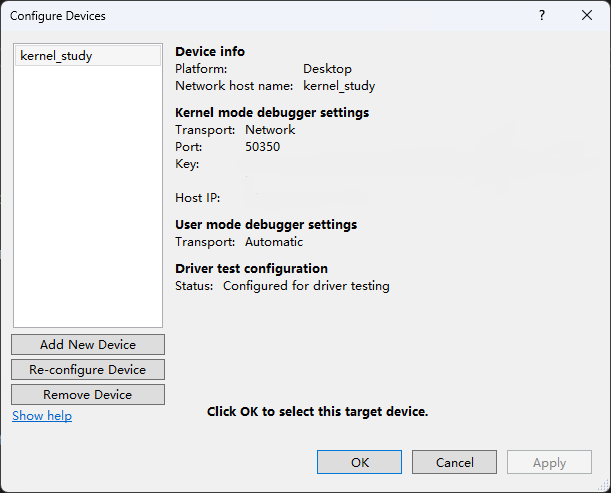The image size is (611, 493).
Task: Click the empty area of the device list
Action: (88, 200)
